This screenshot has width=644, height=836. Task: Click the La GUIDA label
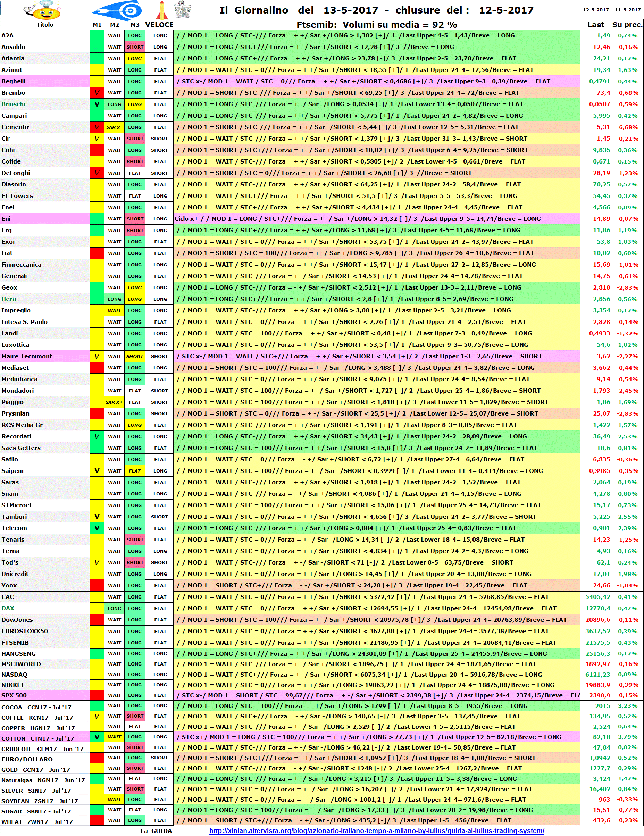click(156, 831)
